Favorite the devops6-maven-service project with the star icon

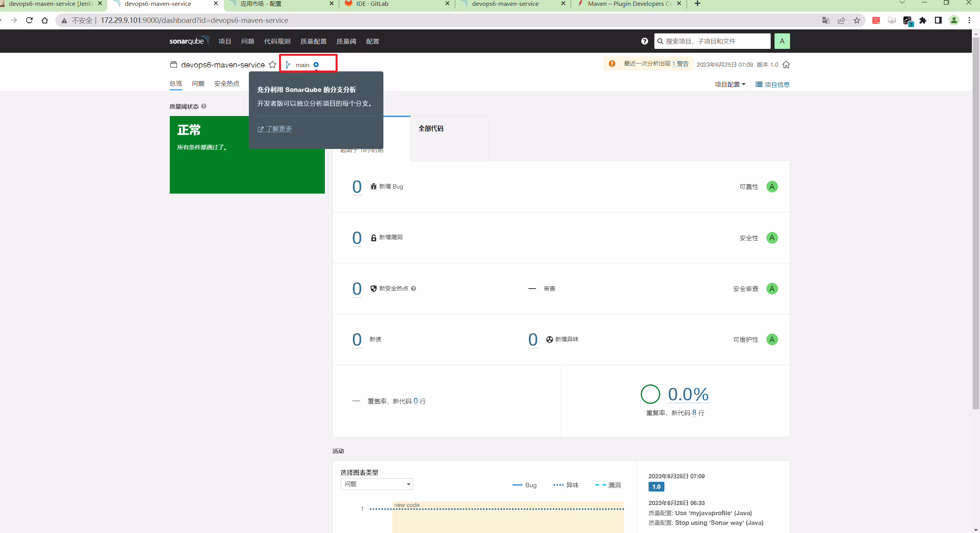273,65
